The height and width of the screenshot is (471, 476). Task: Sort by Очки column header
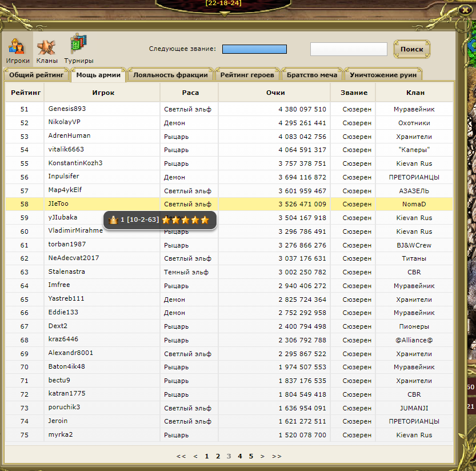click(275, 93)
